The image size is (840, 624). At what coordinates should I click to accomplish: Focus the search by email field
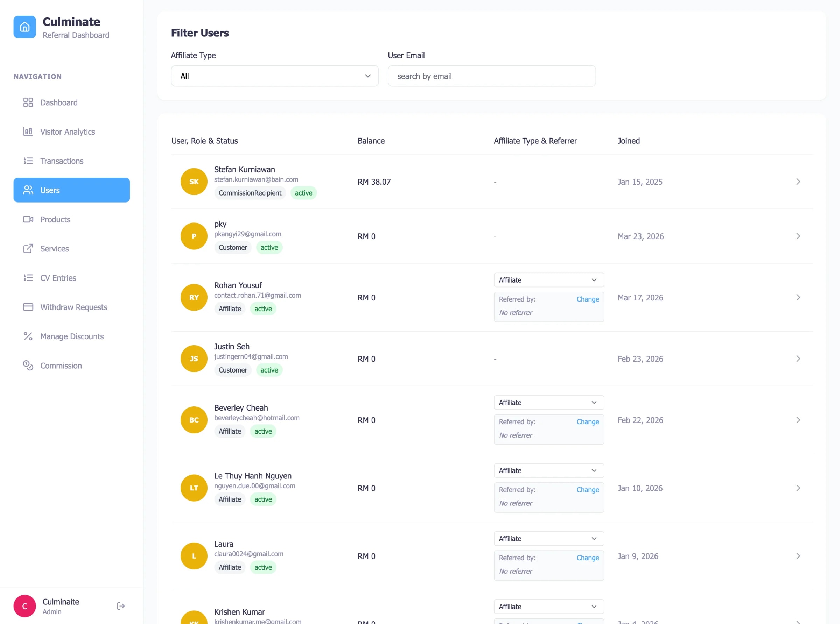(492, 76)
